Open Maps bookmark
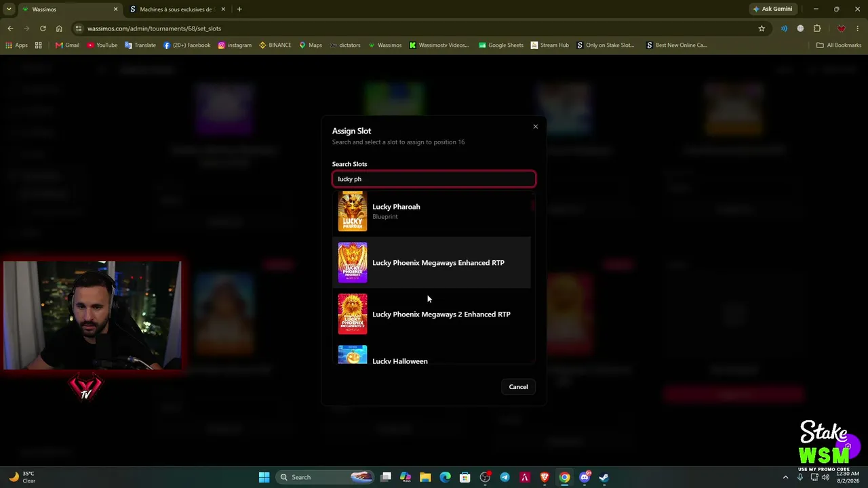The width and height of the screenshot is (868, 488). [x=311, y=45]
